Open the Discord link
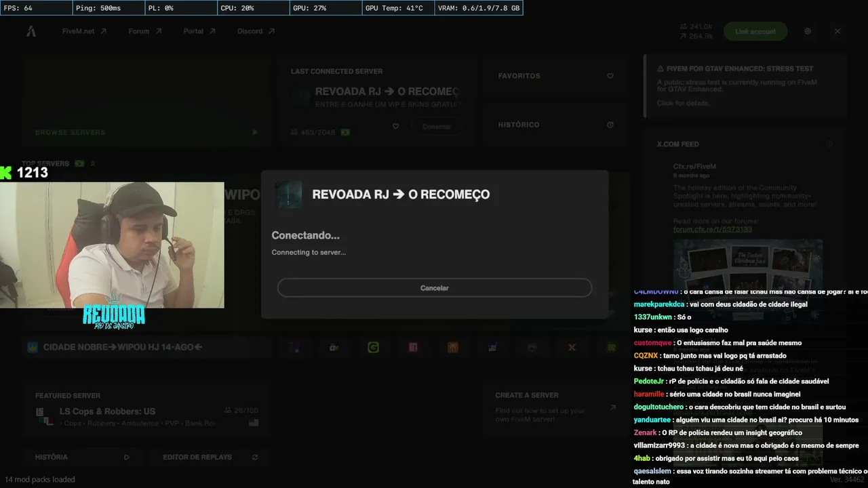This screenshot has height=488, width=868. (x=256, y=31)
